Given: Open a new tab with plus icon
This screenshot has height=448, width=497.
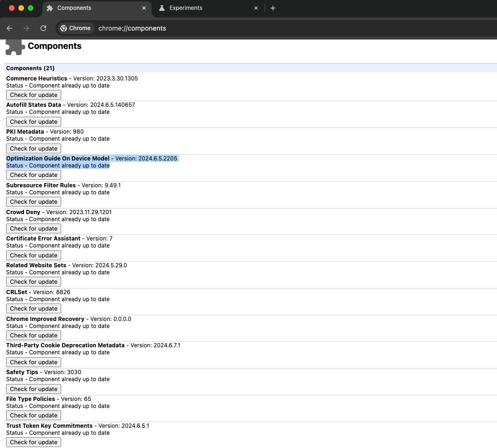Looking at the screenshot, I should click(273, 8).
